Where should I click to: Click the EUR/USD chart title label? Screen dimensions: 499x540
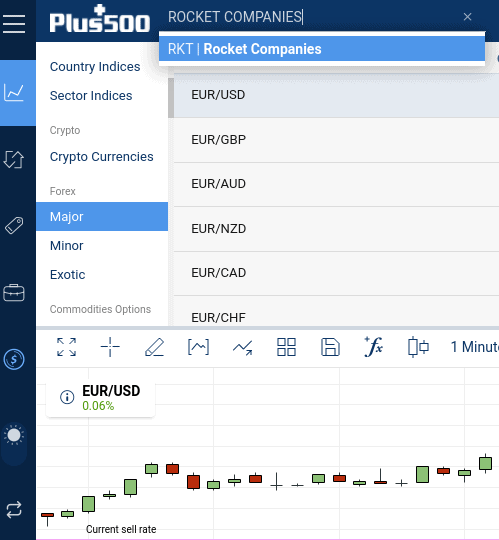tap(111, 391)
